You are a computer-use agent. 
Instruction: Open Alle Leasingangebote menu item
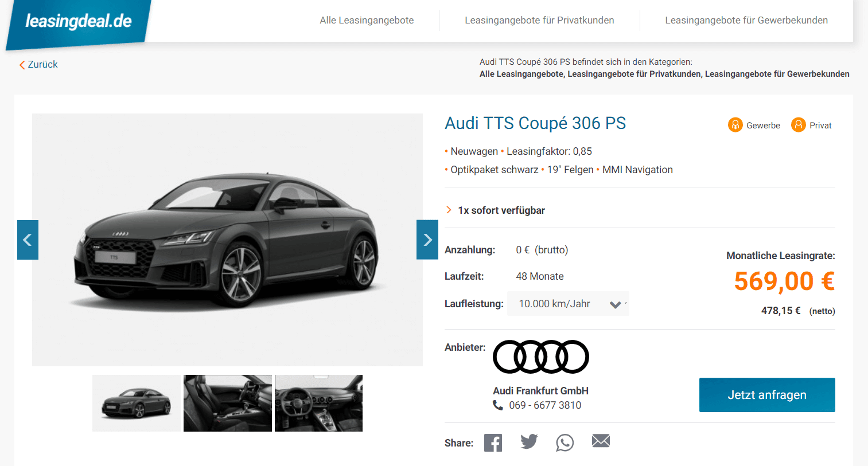pos(367,20)
